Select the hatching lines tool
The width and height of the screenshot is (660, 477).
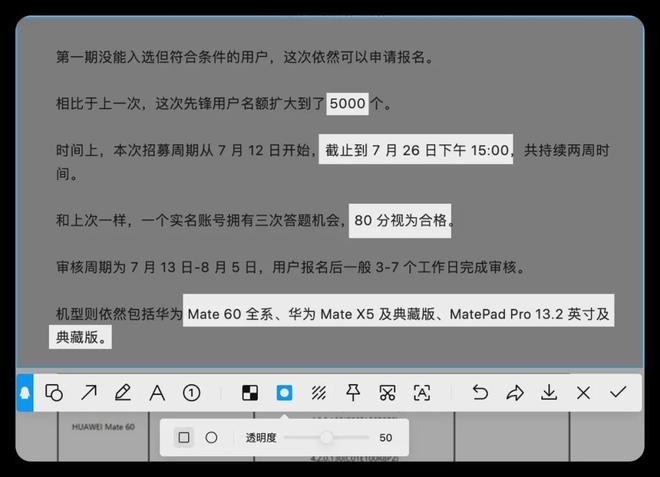[x=319, y=393]
